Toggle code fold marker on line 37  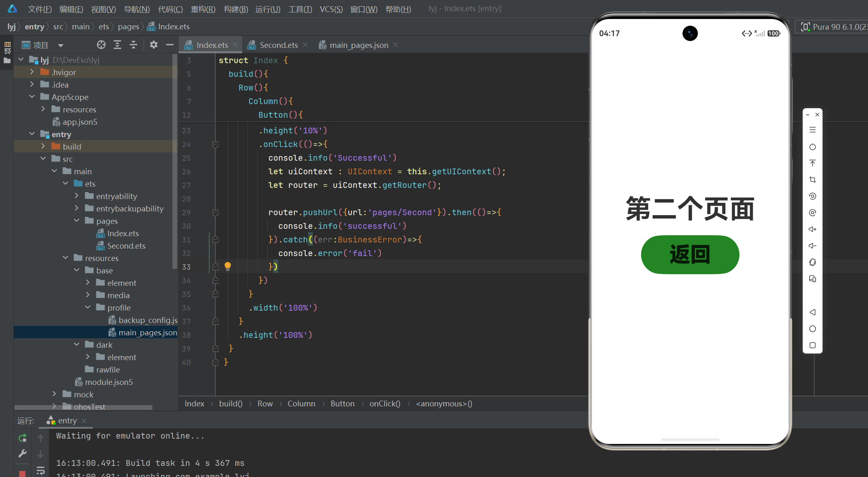click(215, 321)
